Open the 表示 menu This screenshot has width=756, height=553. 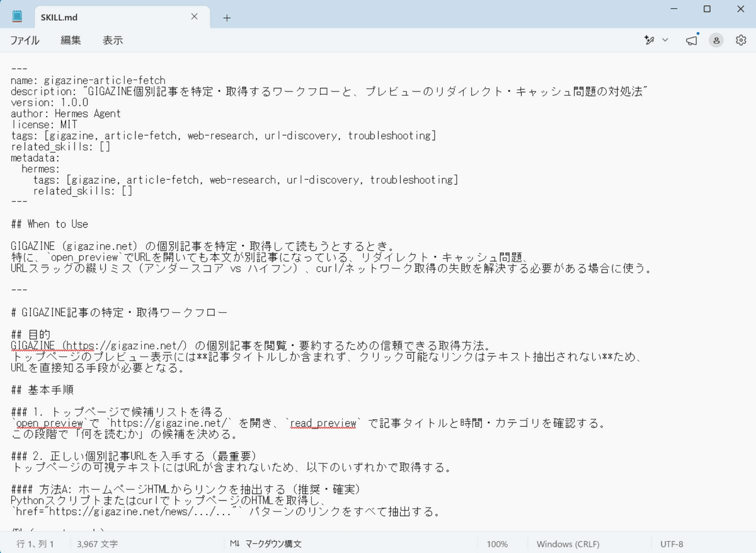(x=113, y=40)
